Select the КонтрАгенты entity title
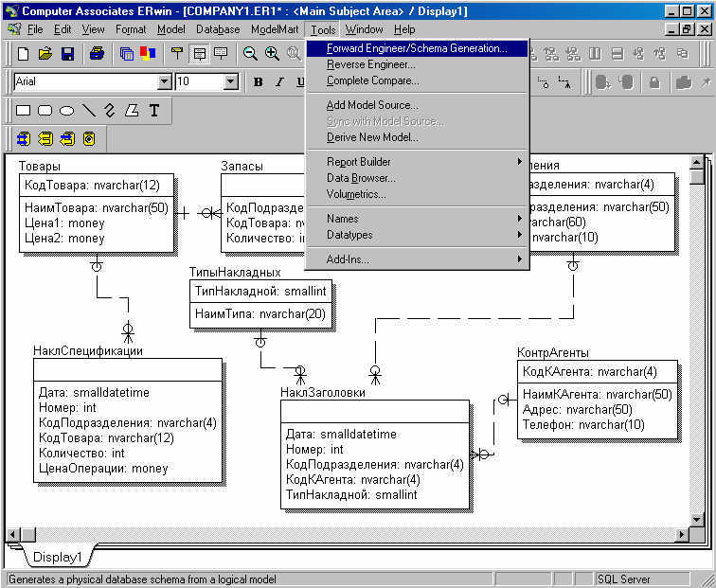Image resolution: width=716 pixels, height=588 pixels. click(552, 352)
